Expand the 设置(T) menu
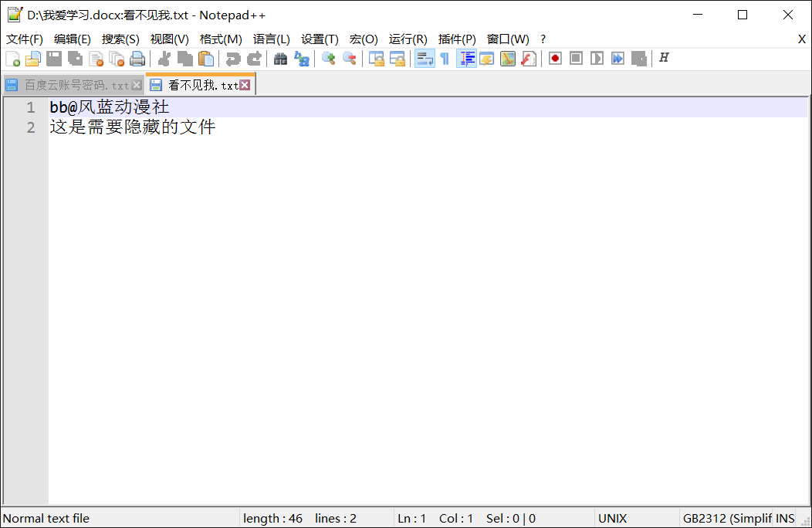Viewport: 812px width, 528px height. pyautogui.click(x=320, y=39)
